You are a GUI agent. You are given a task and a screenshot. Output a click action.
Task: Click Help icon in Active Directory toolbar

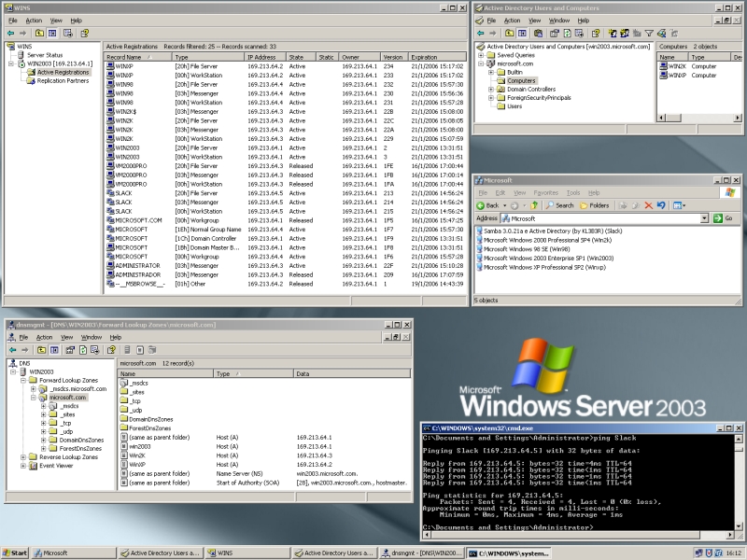596,34
